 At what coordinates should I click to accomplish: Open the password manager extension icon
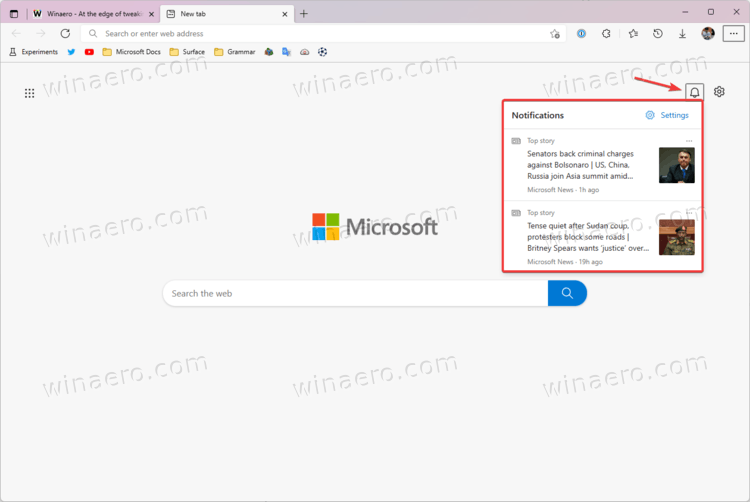(581, 33)
